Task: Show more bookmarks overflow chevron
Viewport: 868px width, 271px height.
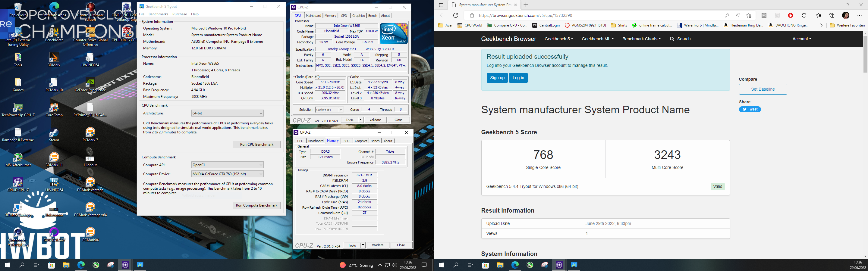Action: (x=821, y=25)
